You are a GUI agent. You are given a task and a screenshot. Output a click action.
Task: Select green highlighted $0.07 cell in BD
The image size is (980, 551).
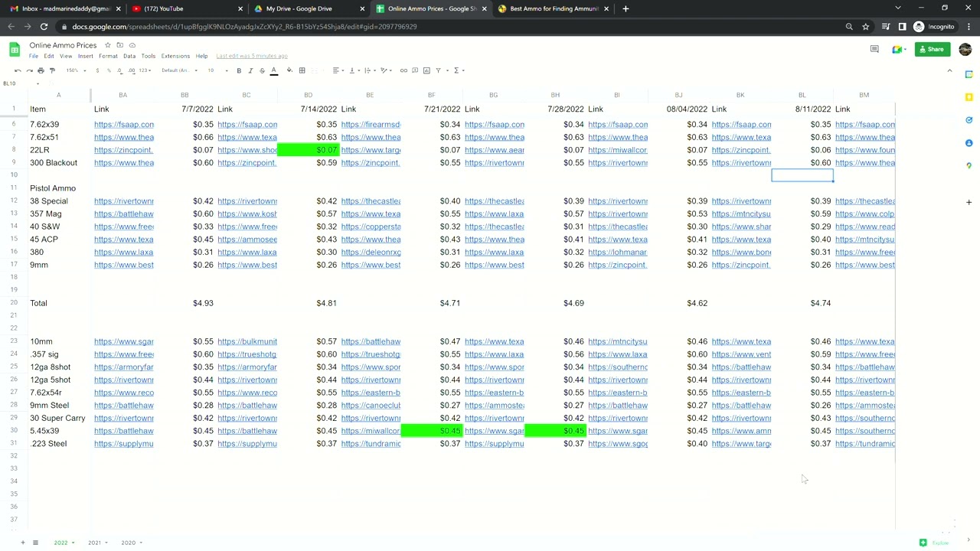tap(308, 150)
